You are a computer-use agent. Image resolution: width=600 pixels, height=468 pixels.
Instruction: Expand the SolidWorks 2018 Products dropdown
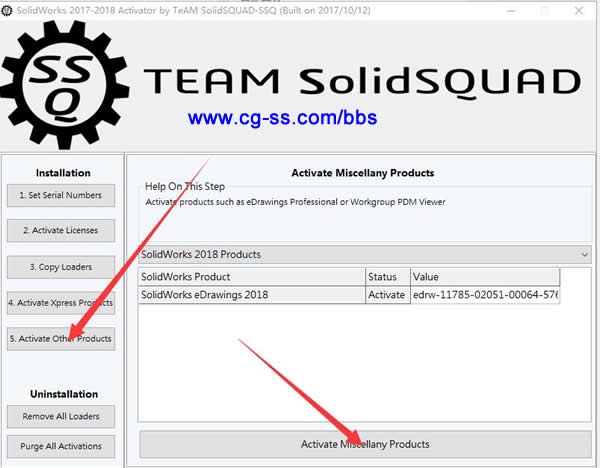(584, 255)
